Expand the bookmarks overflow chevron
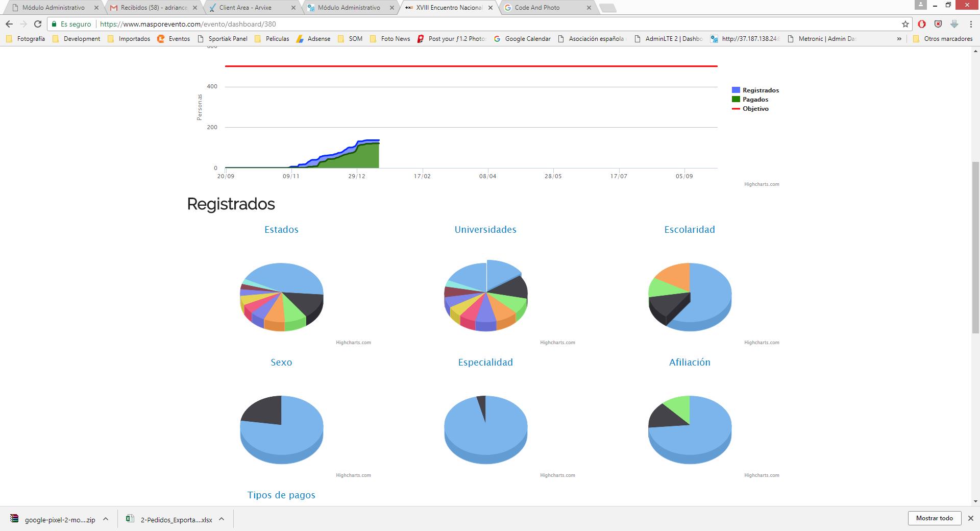The width and height of the screenshot is (980, 531). click(899, 39)
